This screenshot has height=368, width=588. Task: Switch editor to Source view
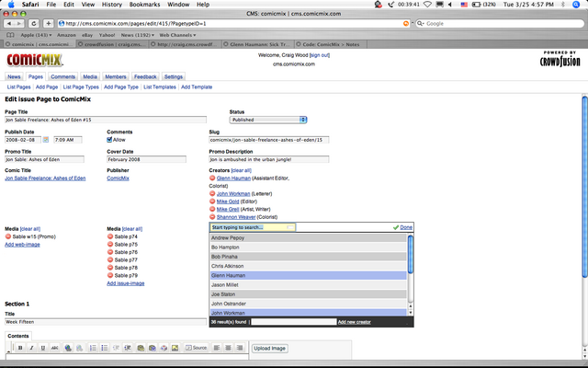pyautogui.click(x=196, y=348)
